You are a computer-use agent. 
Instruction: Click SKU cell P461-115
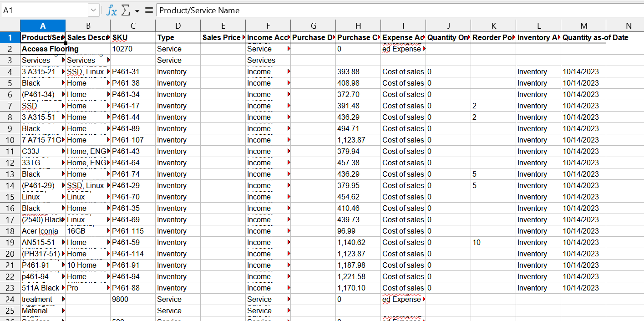(133, 231)
